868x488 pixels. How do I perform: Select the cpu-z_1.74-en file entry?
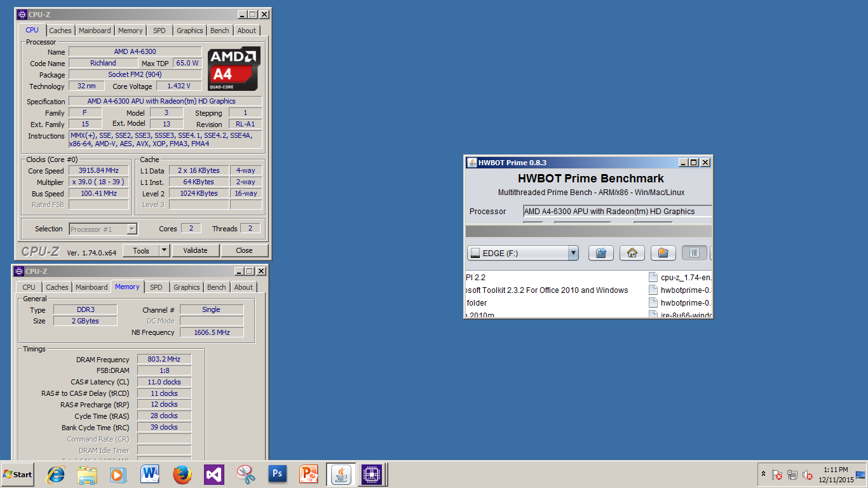(x=681, y=277)
